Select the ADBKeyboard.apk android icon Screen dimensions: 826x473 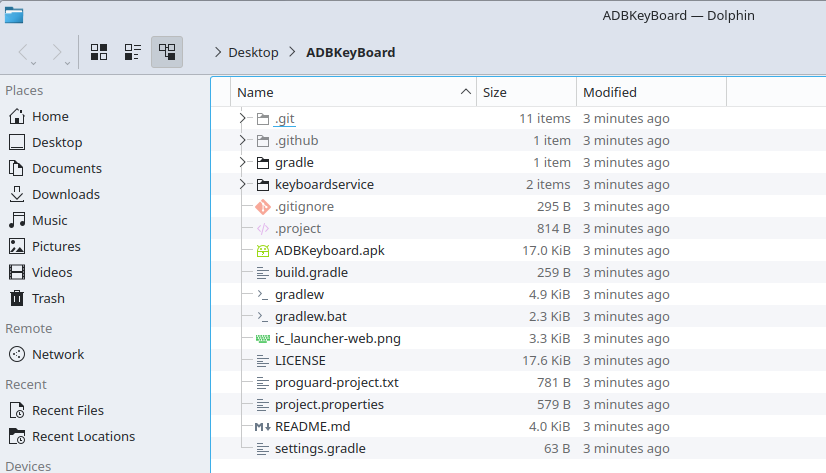[263, 251]
